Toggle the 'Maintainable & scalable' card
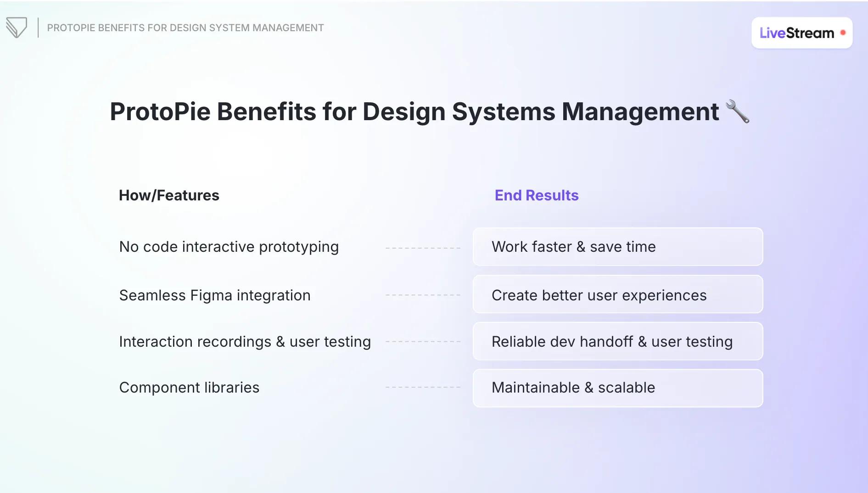The height and width of the screenshot is (493, 868). 617,388
